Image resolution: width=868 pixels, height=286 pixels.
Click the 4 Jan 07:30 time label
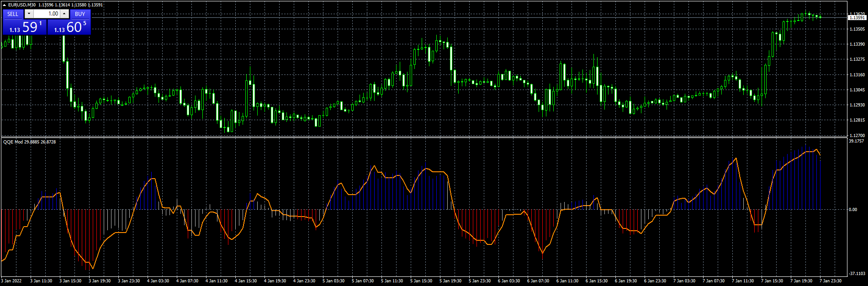tap(188, 281)
